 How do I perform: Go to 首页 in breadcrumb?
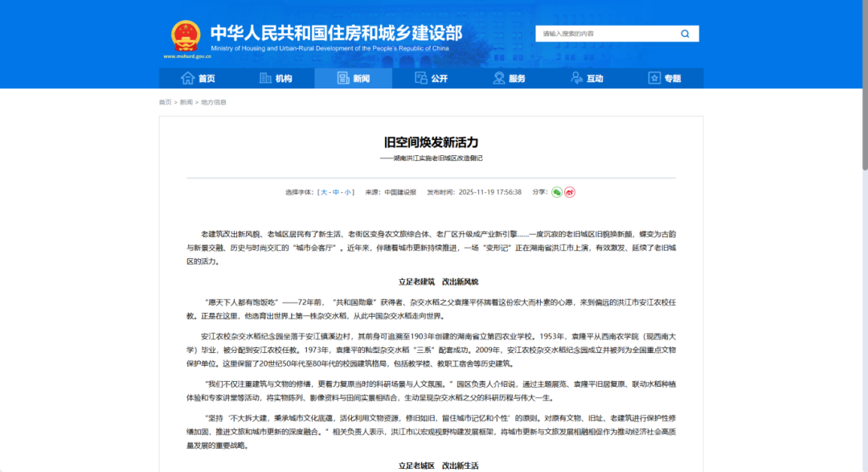(165, 102)
